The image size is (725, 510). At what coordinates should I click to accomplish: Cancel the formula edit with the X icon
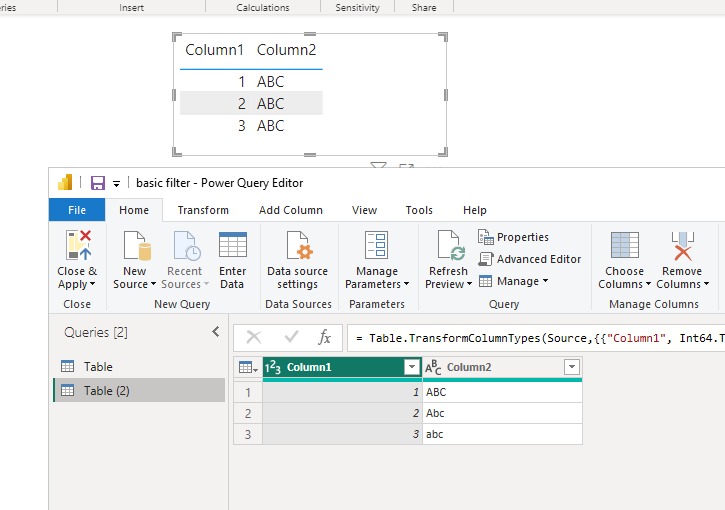(x=254, y=337)
